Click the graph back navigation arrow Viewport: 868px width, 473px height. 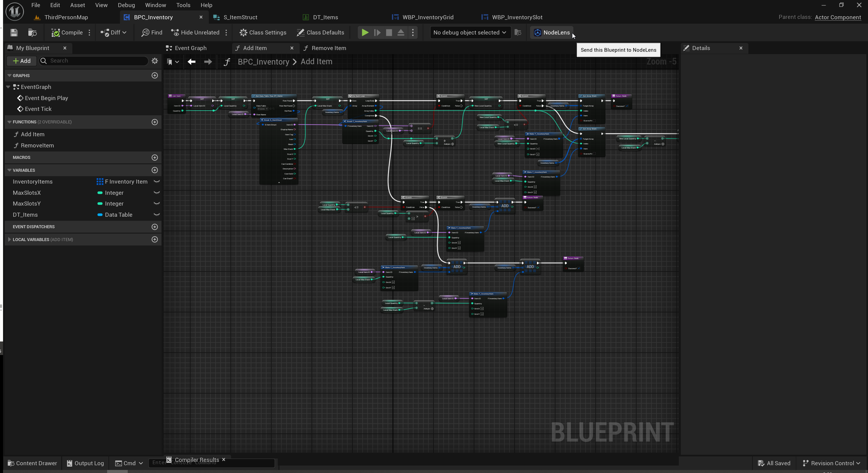[x=192, y=62]
